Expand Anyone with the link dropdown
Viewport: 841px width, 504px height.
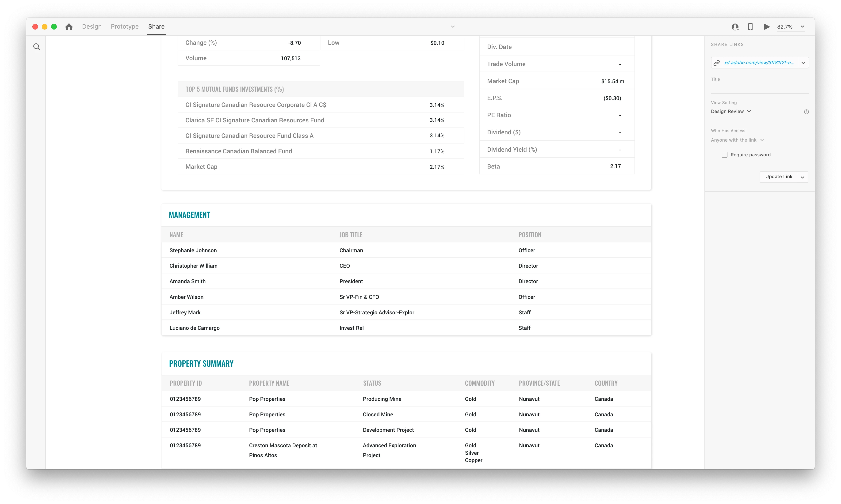737,140
